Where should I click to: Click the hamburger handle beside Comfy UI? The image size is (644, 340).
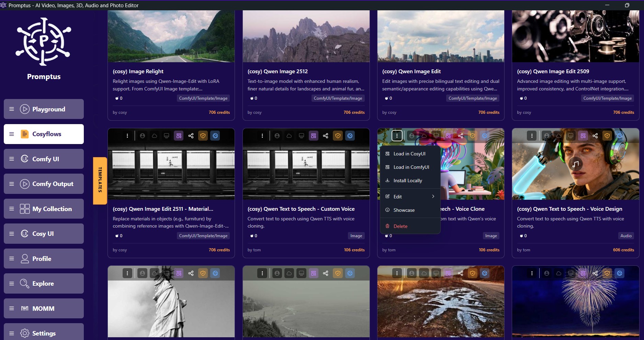12,159
